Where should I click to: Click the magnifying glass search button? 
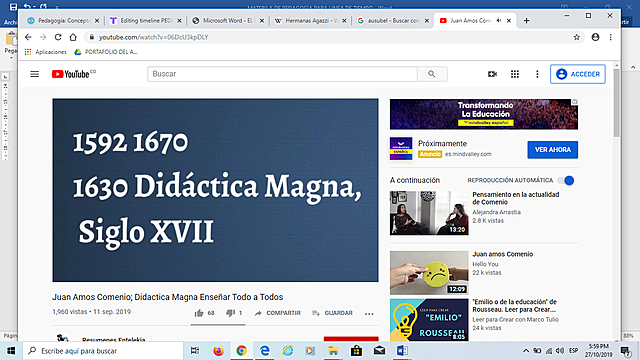click(432, 74)
